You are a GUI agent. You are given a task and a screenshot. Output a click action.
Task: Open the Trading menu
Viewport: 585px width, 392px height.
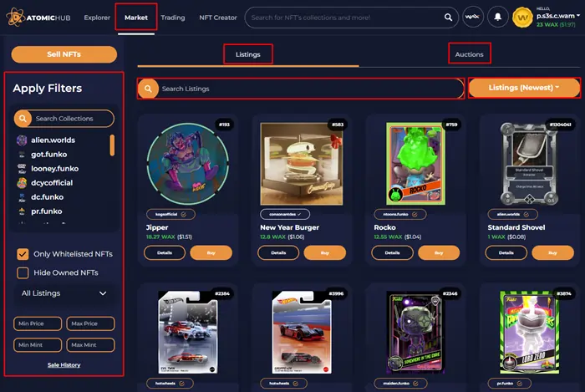[x=173, y=18]
